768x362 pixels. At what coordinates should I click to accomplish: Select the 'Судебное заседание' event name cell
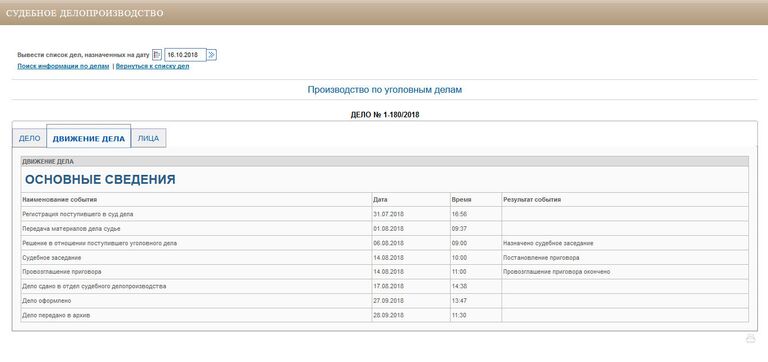(196, 258)
